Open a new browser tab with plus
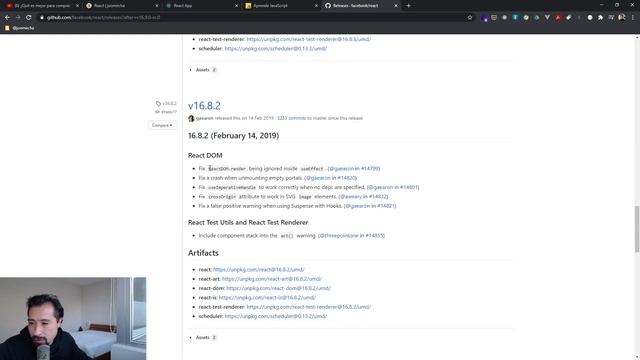 tap(409, 6)
